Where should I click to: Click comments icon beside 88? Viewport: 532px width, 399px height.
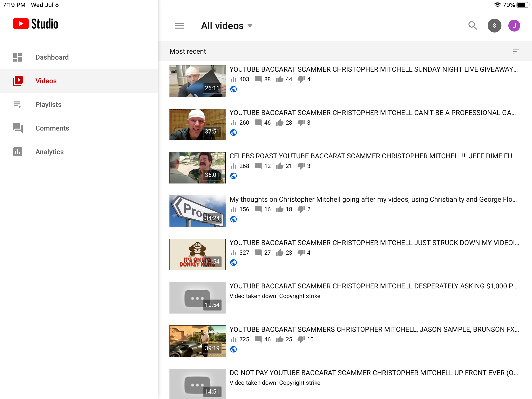click(x=258, y=79)
